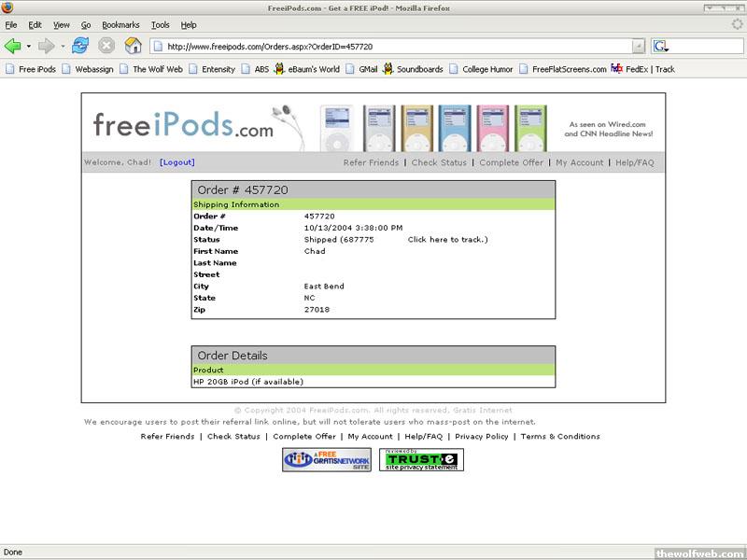Click the Forward arrow button
This screenshot has width=747, height=560.
coord(46,46)
